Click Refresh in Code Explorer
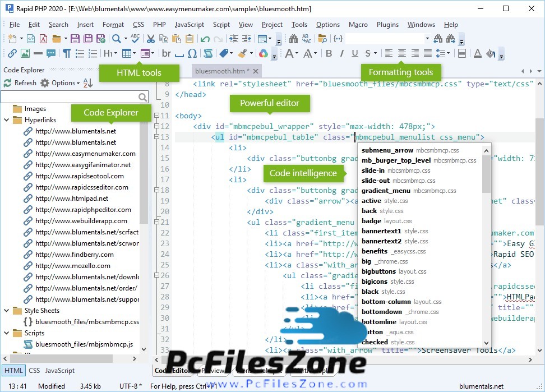Viewport: 545px width, 392px height. [20, 83]
